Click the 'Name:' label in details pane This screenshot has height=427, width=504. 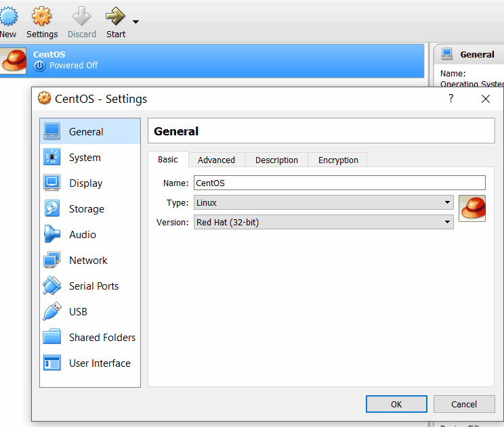pos(453,74)
